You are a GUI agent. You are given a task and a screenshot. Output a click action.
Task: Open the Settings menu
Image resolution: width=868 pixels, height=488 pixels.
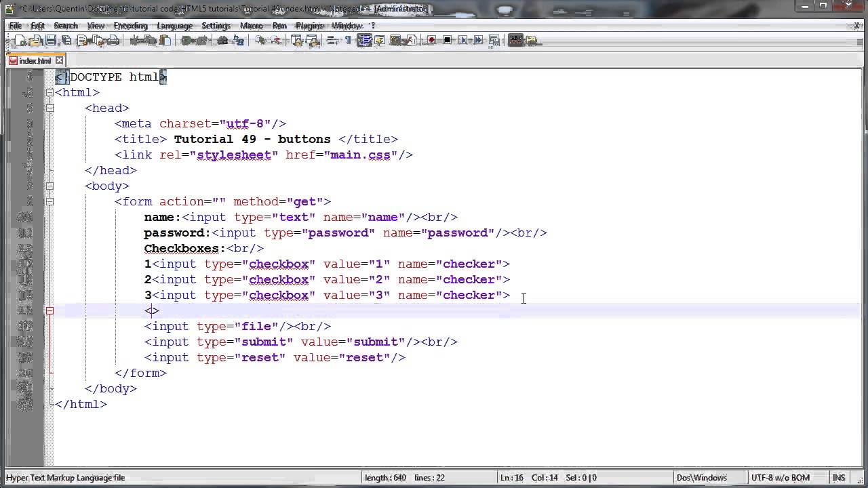(x=216, y=26)
